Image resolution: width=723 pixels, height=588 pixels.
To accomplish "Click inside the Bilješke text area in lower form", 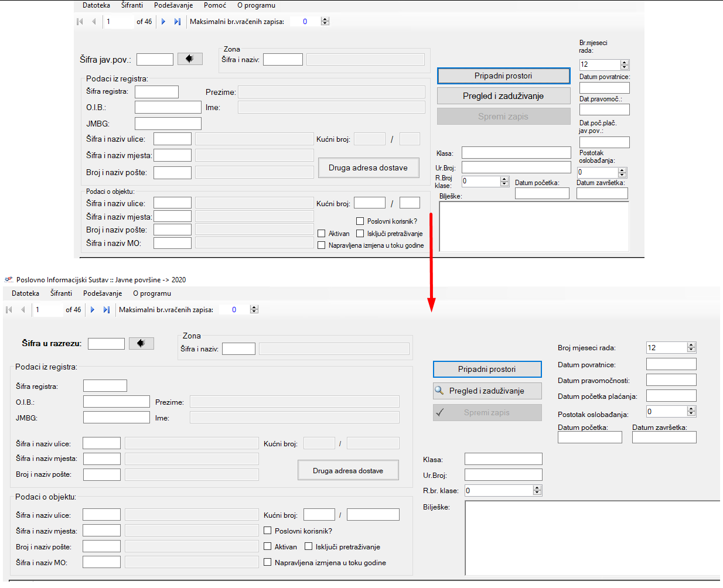I will point(592,538).
